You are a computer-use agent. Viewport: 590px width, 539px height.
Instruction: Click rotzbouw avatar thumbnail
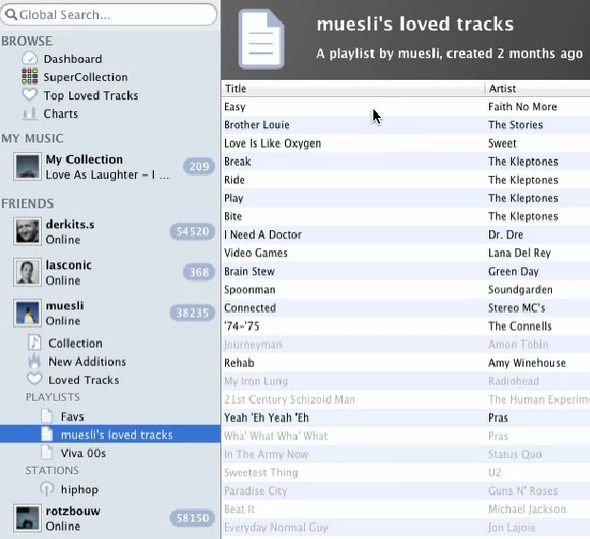click(27, 518)
